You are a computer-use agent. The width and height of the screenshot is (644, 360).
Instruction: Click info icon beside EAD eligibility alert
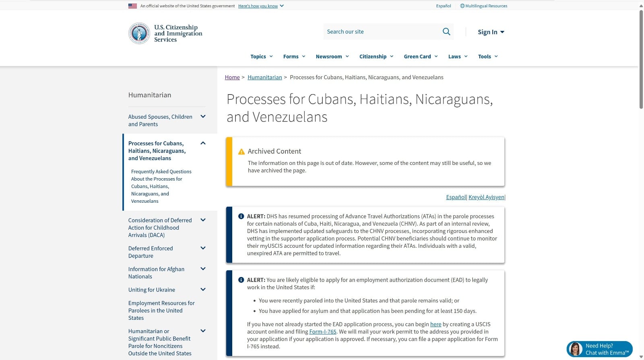click(x=241, y=280)
